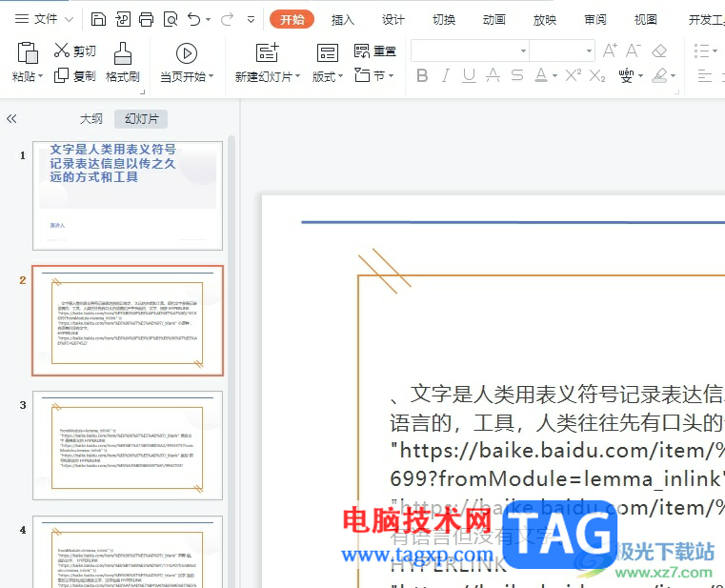Click the 粘贴 paste icon

27,52
